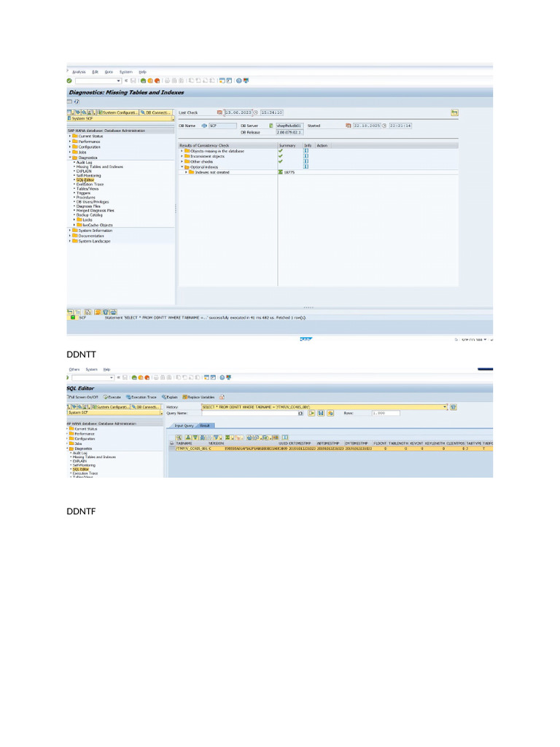
Task: Collapse the Diagnostics folder in Diagnostics window
Action: coord(70,158)
